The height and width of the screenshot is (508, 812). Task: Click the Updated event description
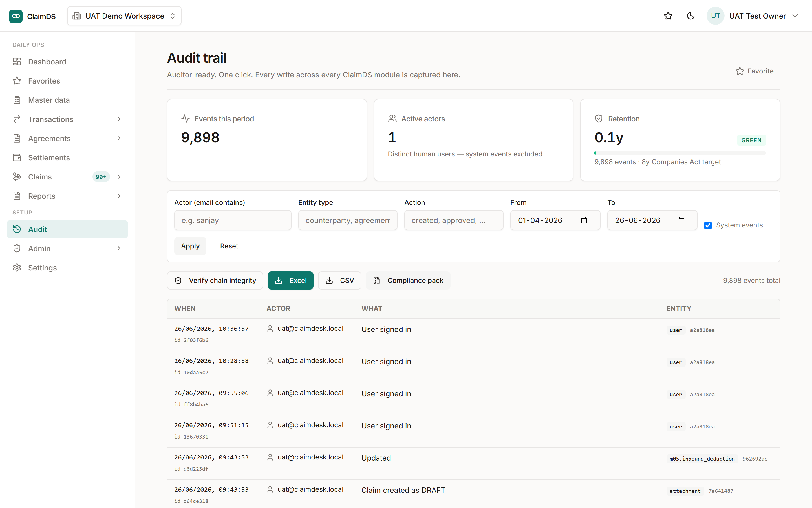(376, 458)
